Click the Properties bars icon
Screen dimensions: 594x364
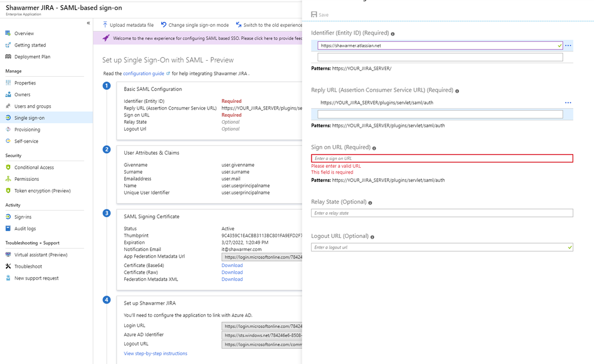tap(8, 83)
